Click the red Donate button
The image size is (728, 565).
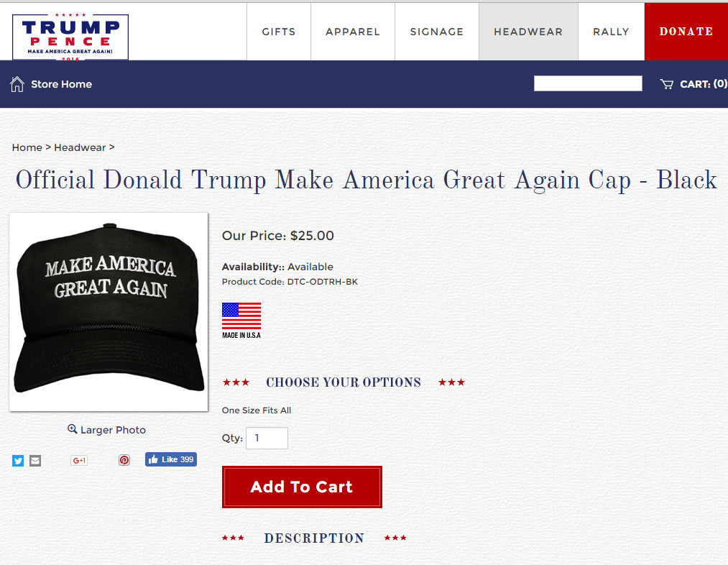[686, 32]
